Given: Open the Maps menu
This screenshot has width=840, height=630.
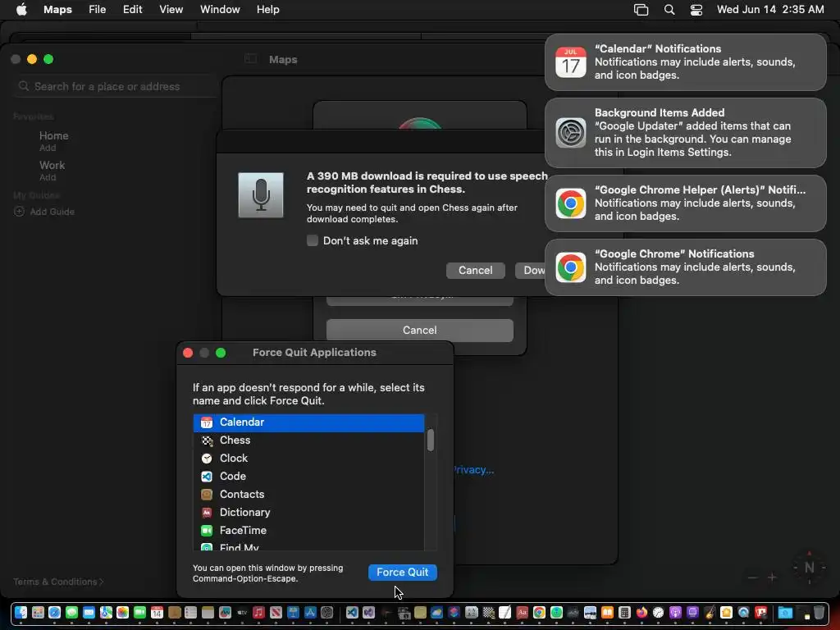Looking at the screenshot, I should [58, 10].
